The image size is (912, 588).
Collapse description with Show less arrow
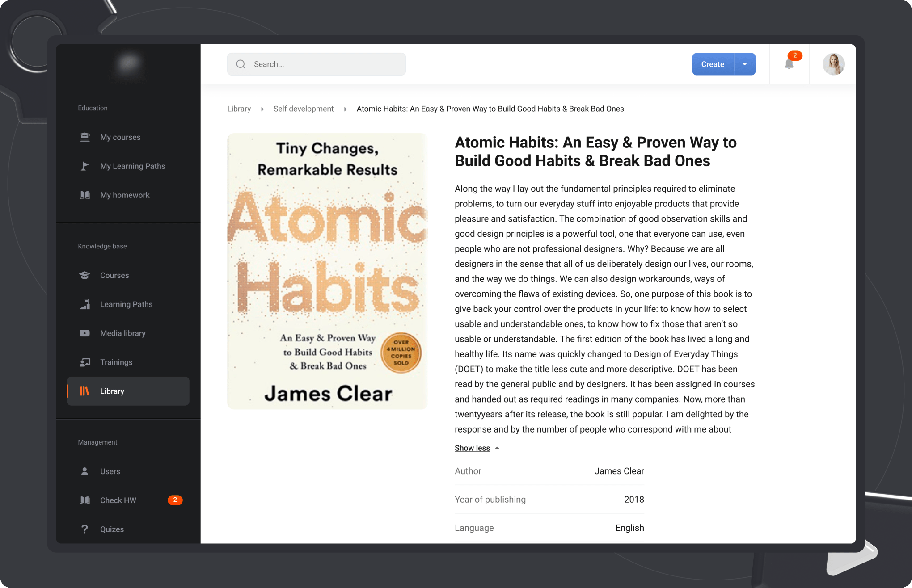pos(497,448)
